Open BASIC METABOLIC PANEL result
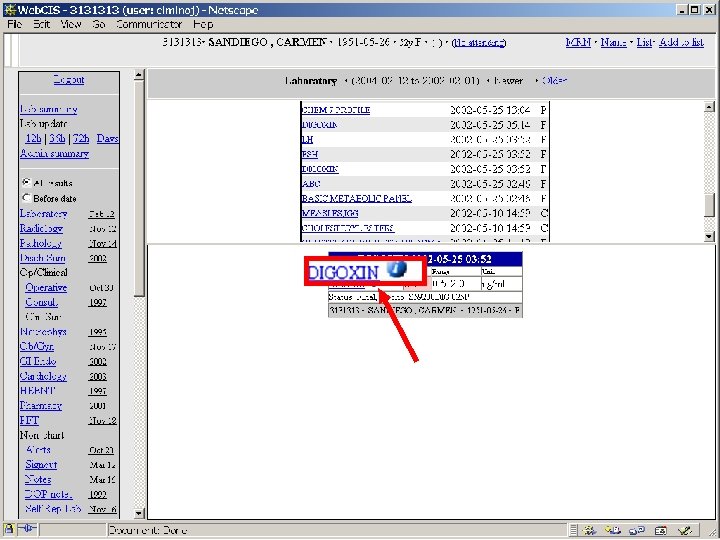 tap(356, 198)
